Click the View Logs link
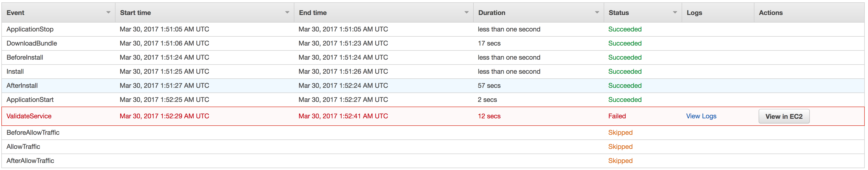Screen dimensions: 868x170 click(x=701, y=116)
